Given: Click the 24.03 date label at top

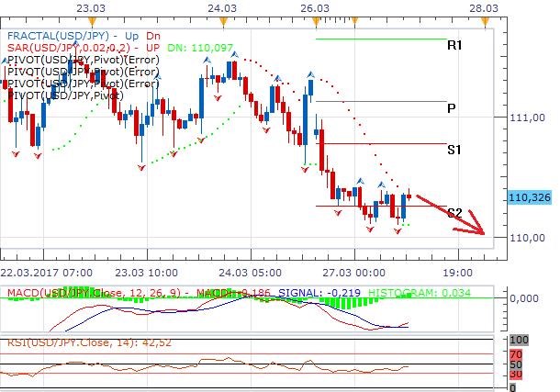Looking at the screenshot, I should click(222, 8).
